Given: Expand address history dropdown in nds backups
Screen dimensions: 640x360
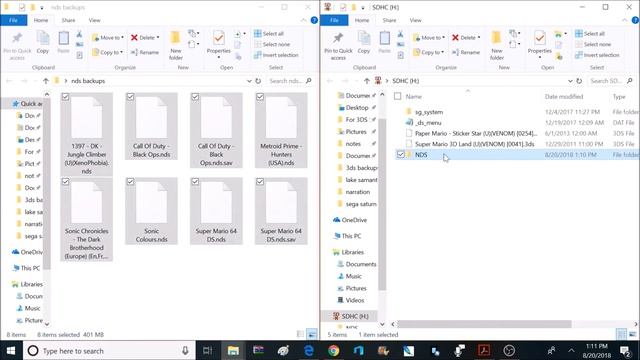Looking at the screenshot, I should [249, 81].
